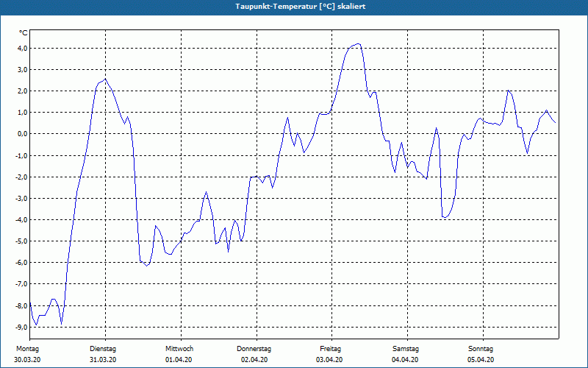Screen dimensions: 588x368
Task: Click the '-5,0' y-axis label
Action: tap(21, 241)
